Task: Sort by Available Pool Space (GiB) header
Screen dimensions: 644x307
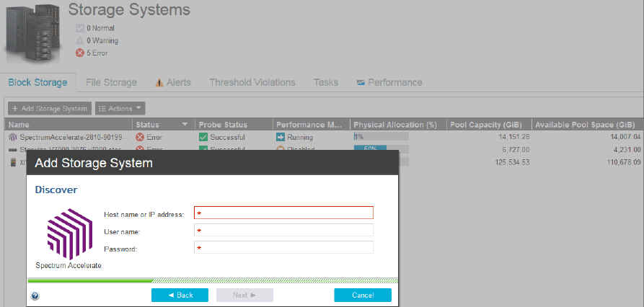Action: pyautogui.click(x=587, y=125)
